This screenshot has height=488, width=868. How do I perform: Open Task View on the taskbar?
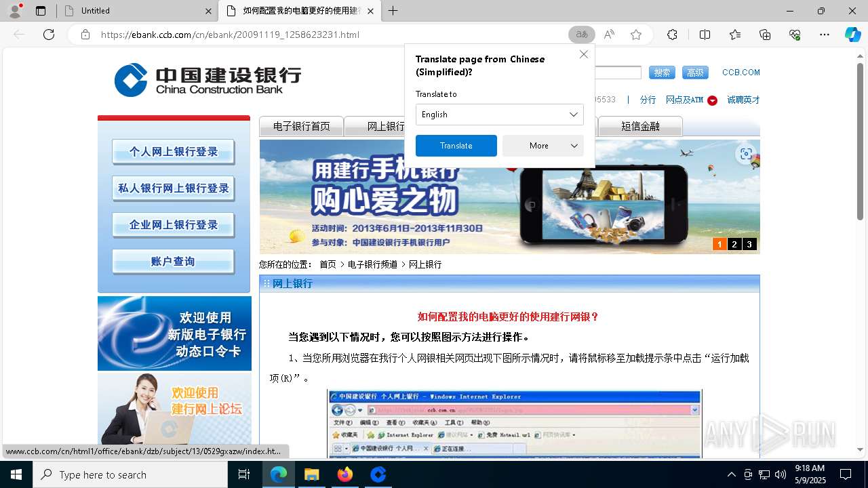pos(244,474)
